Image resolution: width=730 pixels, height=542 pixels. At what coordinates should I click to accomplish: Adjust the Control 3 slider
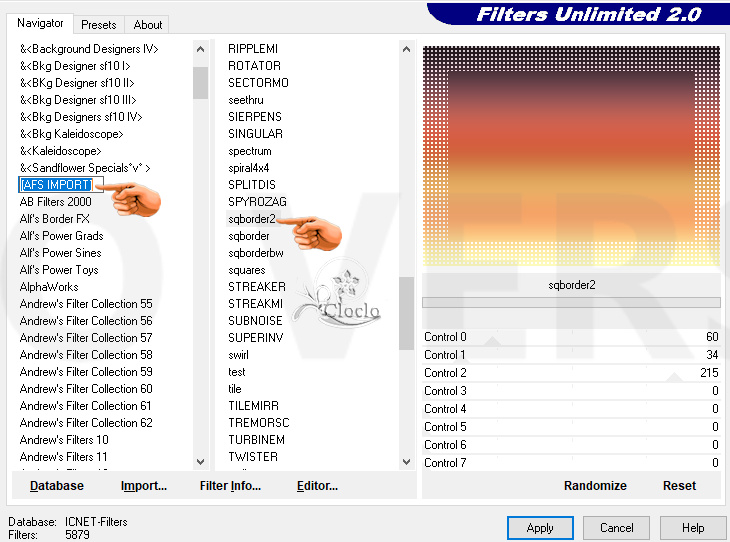571,391
